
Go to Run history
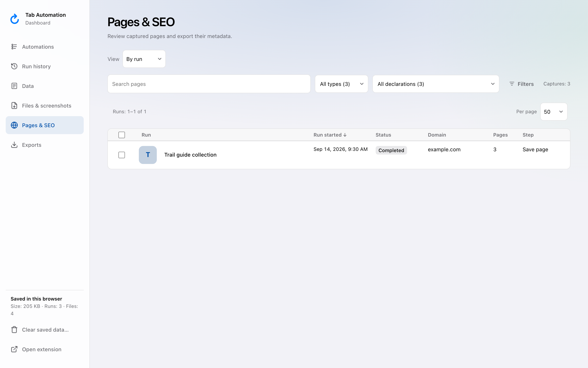pyautogui.click(x=45, y=66)
